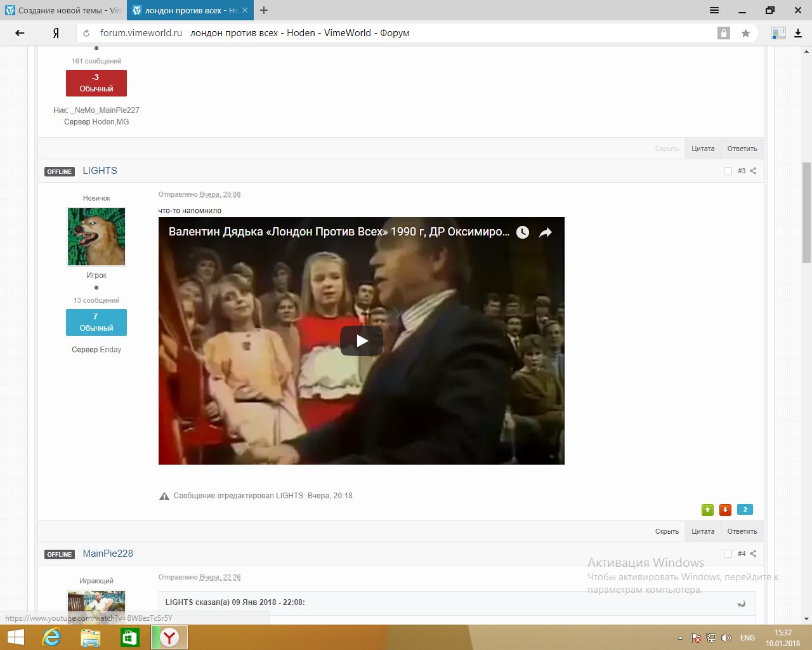Open the downloads arrow icon
Viewport: 812px width, 650px height.
point(798,33)
